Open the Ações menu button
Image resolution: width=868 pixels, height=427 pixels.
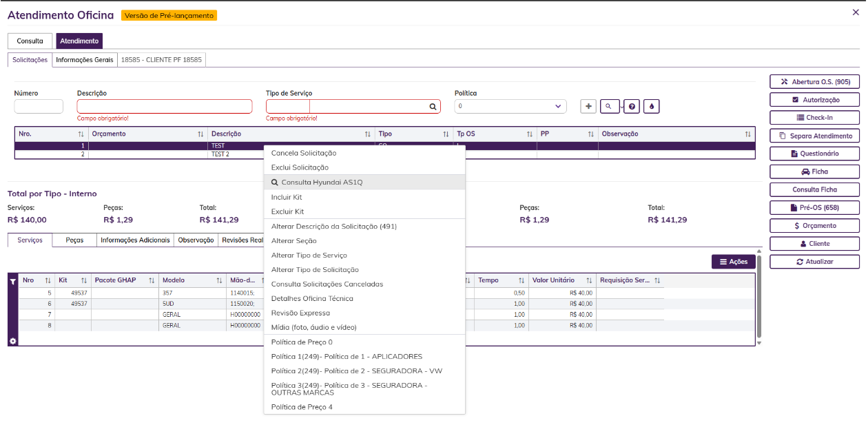pos(734,262)
